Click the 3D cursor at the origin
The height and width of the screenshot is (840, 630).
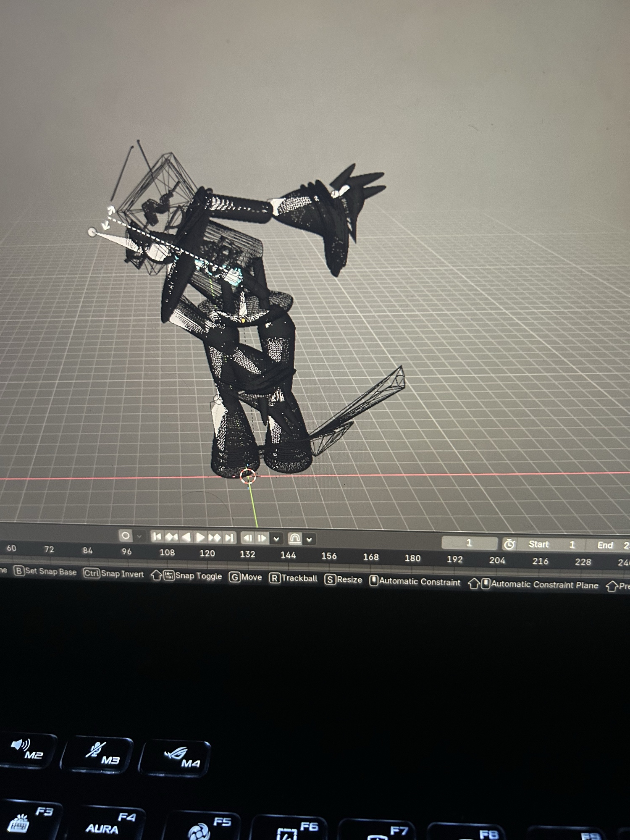(248, 476)
